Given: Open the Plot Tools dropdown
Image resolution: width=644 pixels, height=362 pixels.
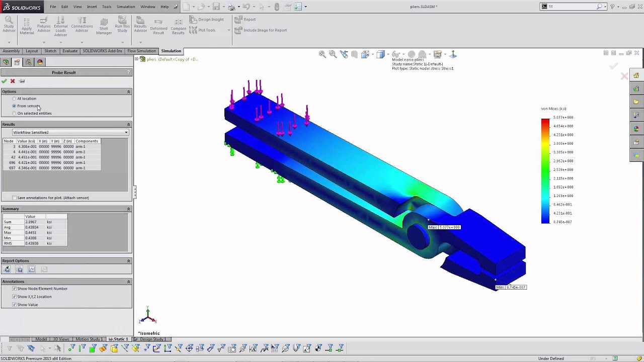Looking at the screenshot, I should point(228,30).
